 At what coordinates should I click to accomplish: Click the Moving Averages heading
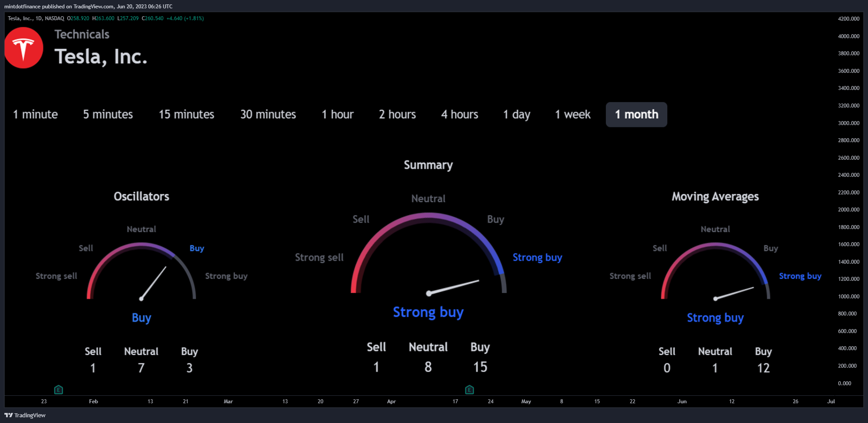click(715, 197)
